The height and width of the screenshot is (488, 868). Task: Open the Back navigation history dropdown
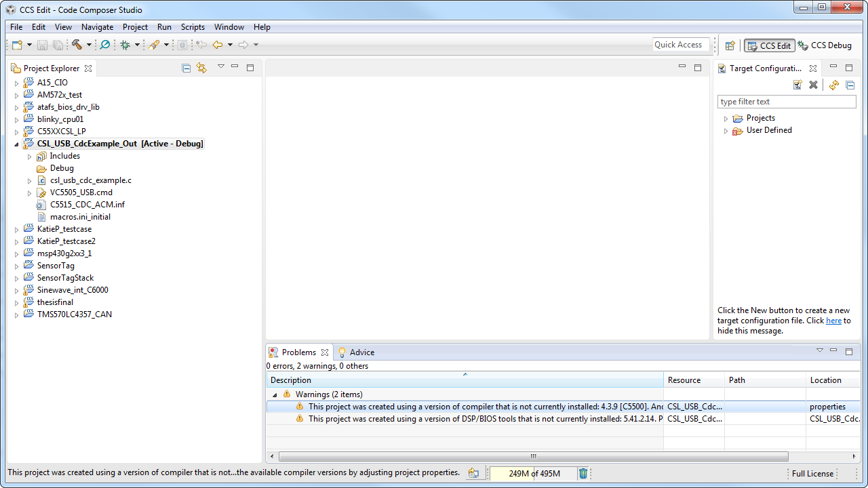click(230, 45)
